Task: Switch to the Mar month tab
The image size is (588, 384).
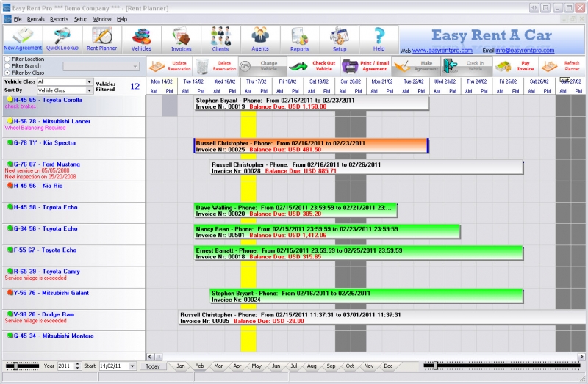Action: coord(218,366)
